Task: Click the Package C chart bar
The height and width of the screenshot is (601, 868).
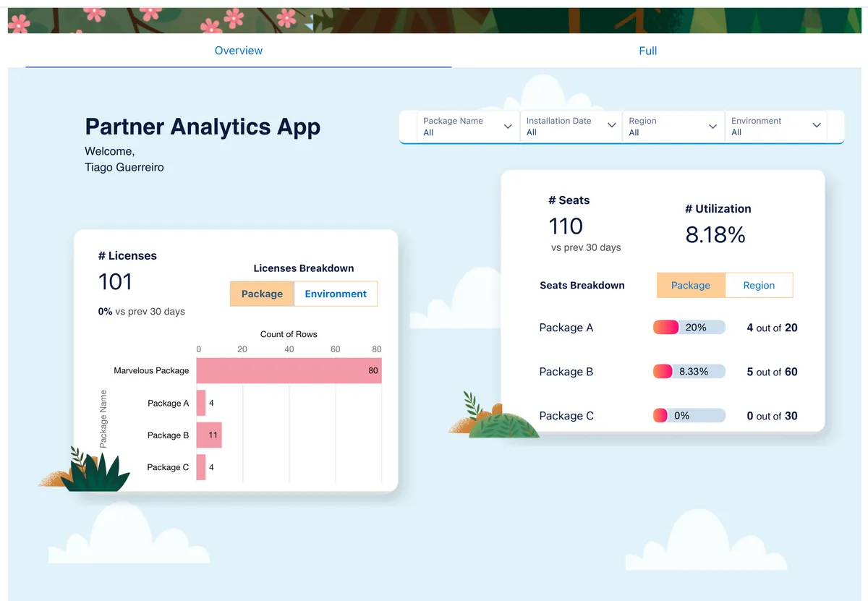Action: (201, 467)
